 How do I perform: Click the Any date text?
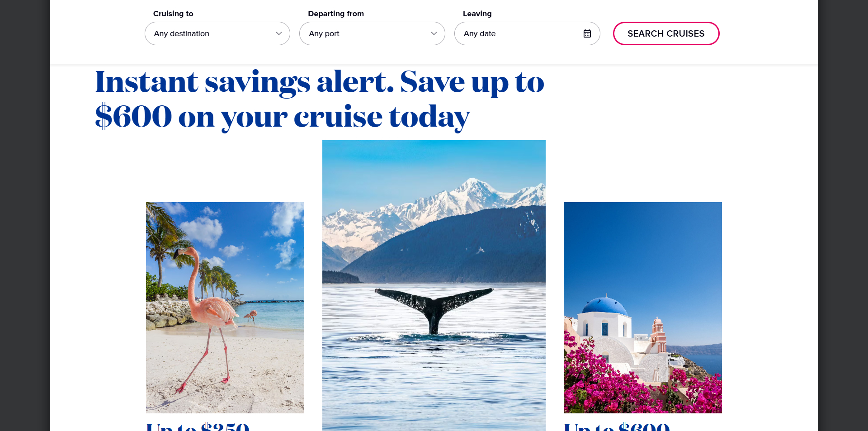pyautogui.click(x=480, y=33)
